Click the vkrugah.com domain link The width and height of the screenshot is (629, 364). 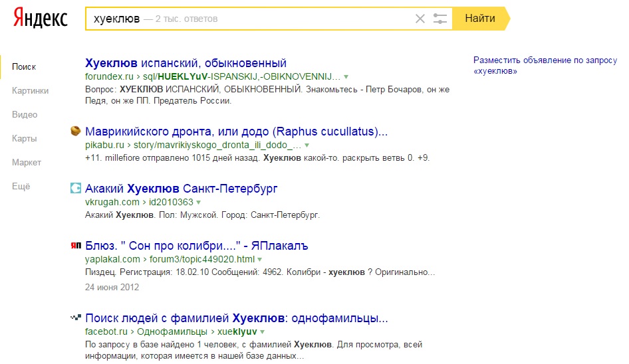[112, 202]
